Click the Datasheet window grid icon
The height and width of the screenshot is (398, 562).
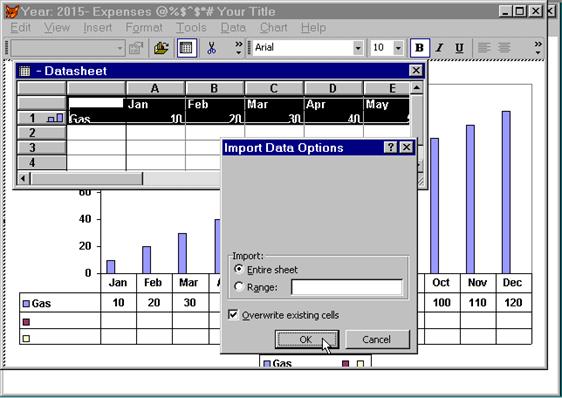click(x=25, y=71)
